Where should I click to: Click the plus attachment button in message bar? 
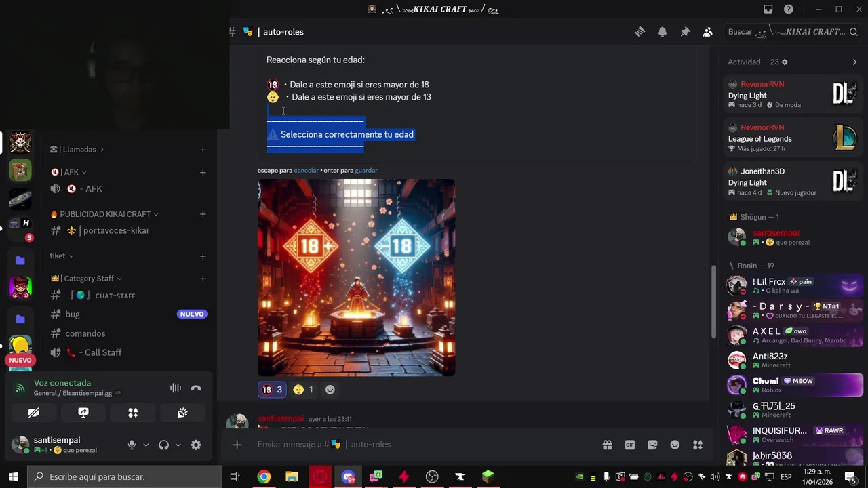pyautogui.click(x=237, y=445)
